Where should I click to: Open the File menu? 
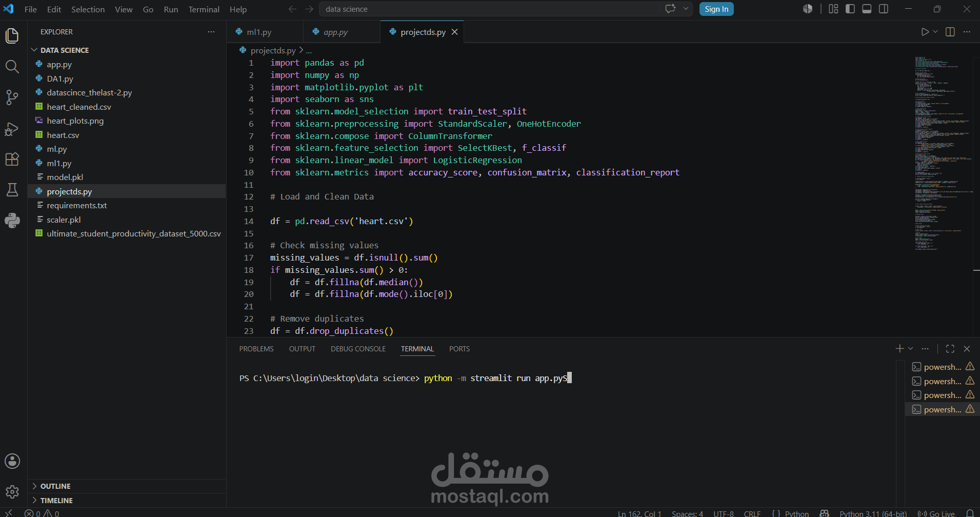[x=31, y=9]
